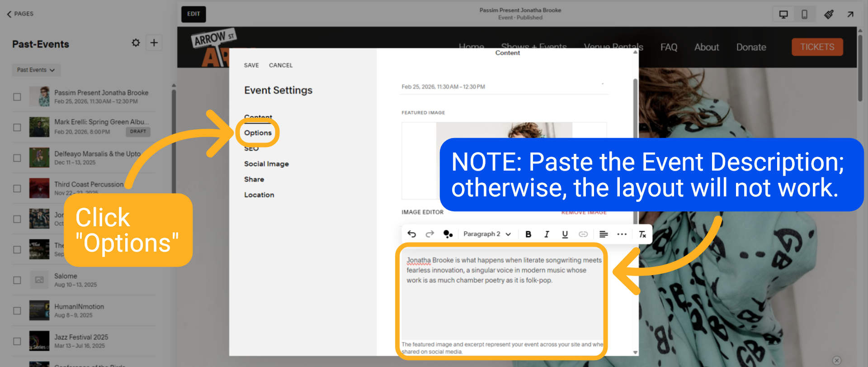Viewport: 868px width, 367px height.
Task: Open HumanINmotion event row
Action: (84, 310)
